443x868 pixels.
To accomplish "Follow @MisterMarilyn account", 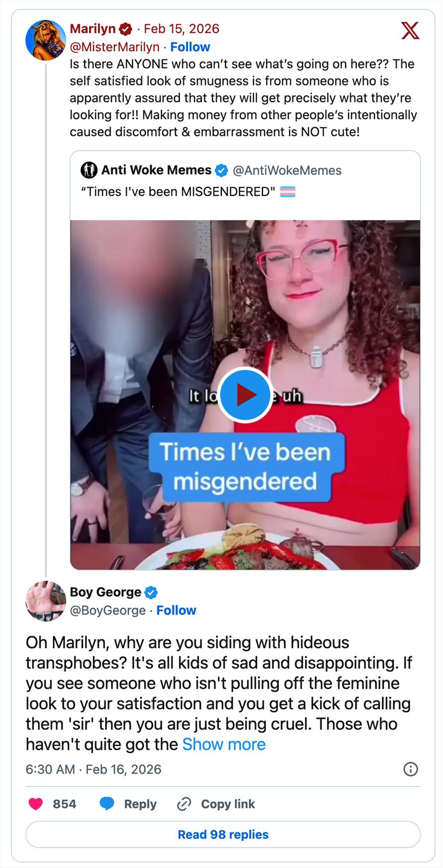I will tap(190, 47).
